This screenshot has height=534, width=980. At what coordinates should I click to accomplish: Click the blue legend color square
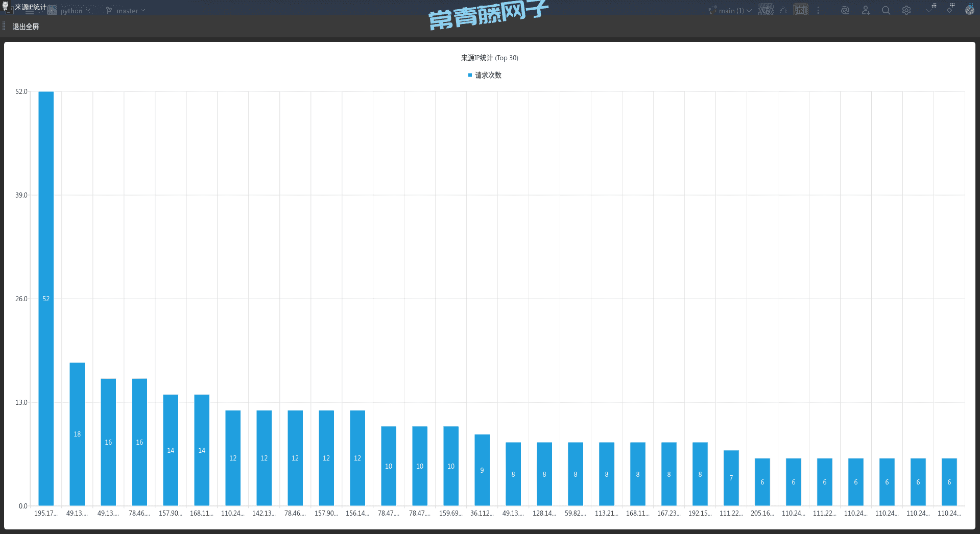click(x=470, y=75)
